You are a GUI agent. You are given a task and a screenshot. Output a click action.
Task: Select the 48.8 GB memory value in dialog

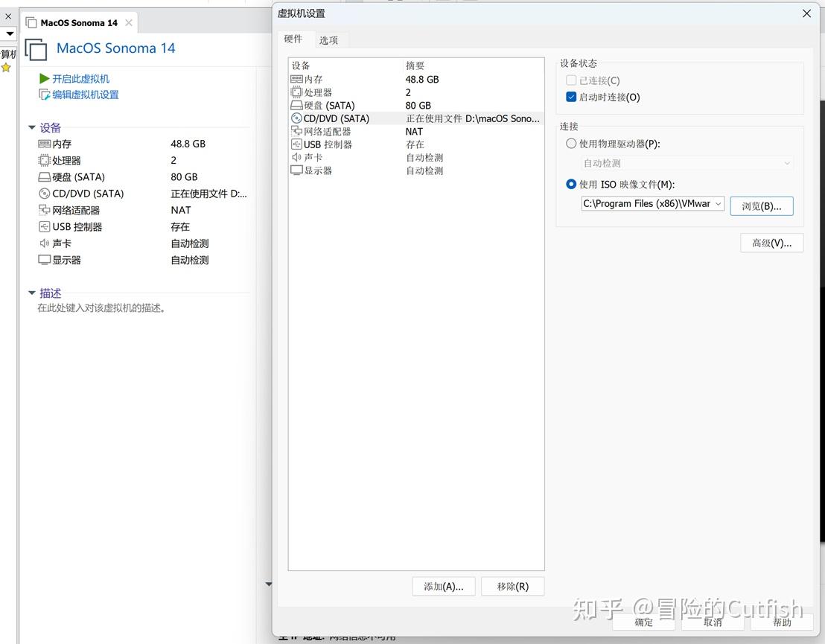point(422,80)
